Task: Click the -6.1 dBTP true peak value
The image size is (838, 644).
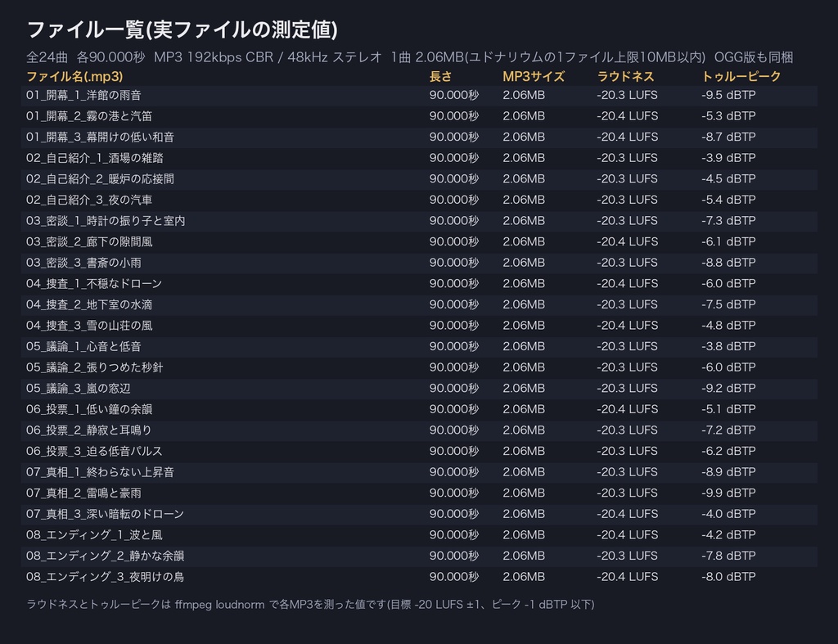Action: click(728, 241)
